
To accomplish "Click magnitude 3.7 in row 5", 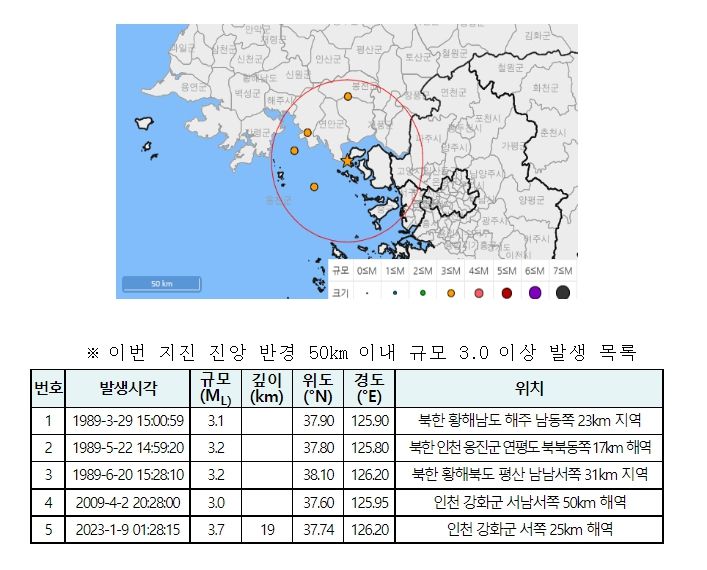I will click(215, 529).
